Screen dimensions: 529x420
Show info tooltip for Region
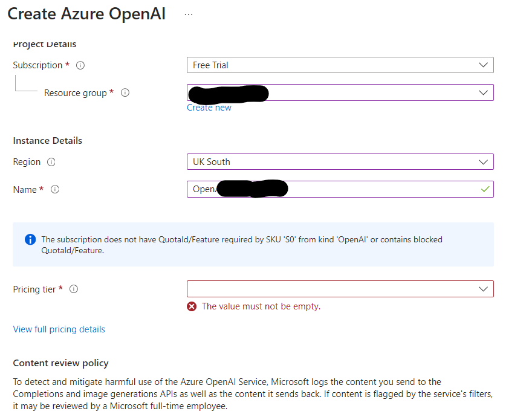click(x=51, y=162)
